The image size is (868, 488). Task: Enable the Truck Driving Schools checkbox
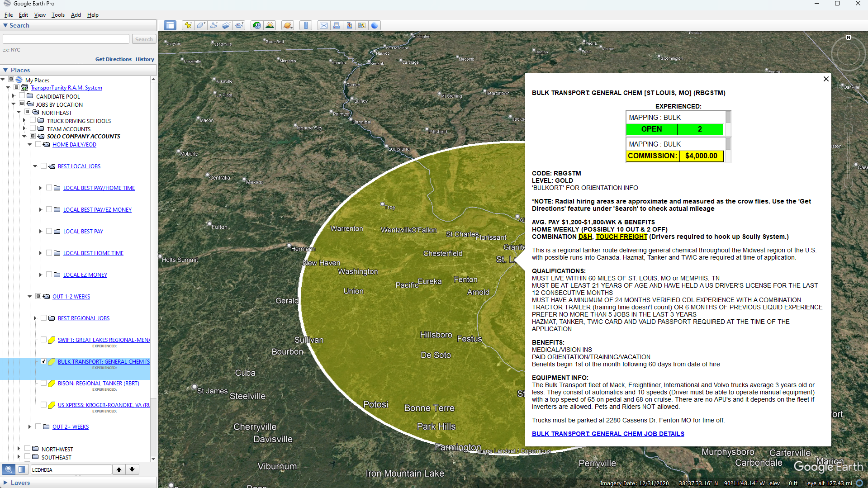(33, 120)
